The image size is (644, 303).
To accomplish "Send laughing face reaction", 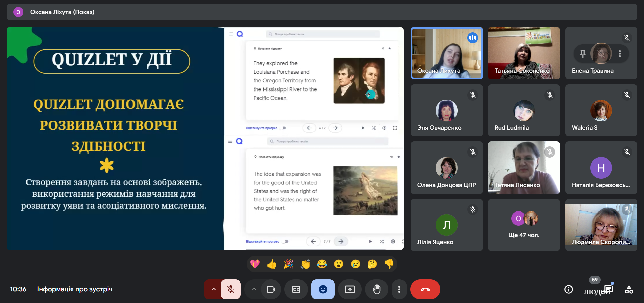I will 322,264.
